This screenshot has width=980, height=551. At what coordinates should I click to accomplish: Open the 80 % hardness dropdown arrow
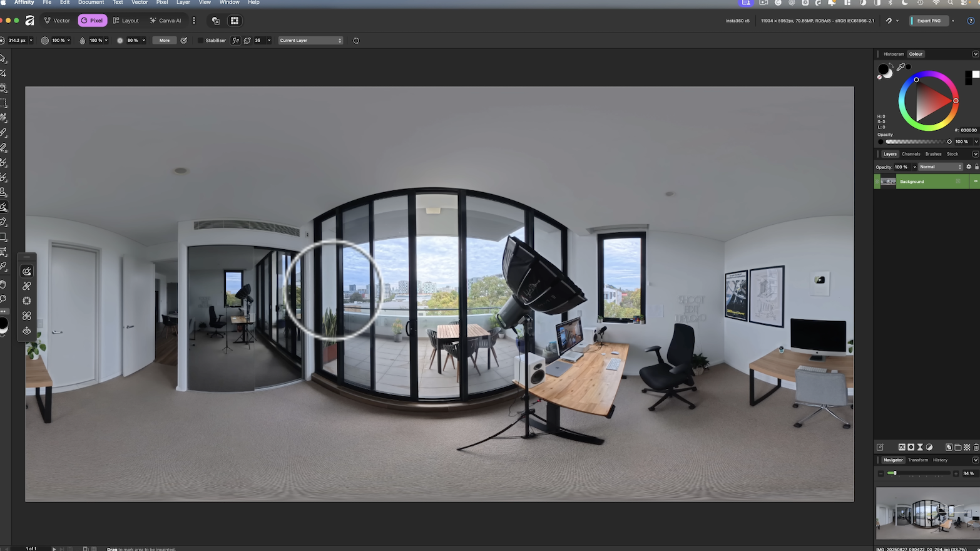pyautogui.click(x=143, y=41)
